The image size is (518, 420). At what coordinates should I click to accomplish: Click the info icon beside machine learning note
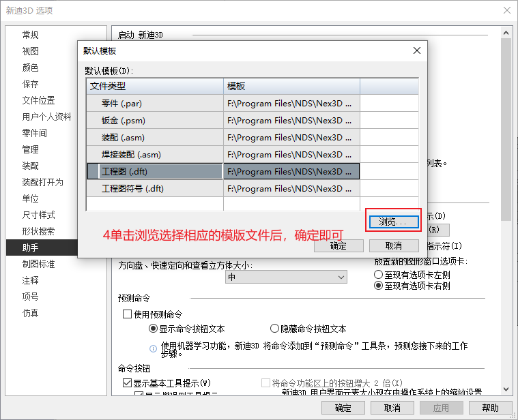click(154, 348)
